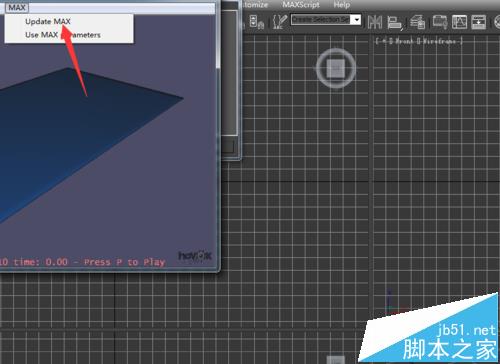Choose Update MAX from the menu
The height and width of the screenshot is (364, 500).
coord(48,22)
